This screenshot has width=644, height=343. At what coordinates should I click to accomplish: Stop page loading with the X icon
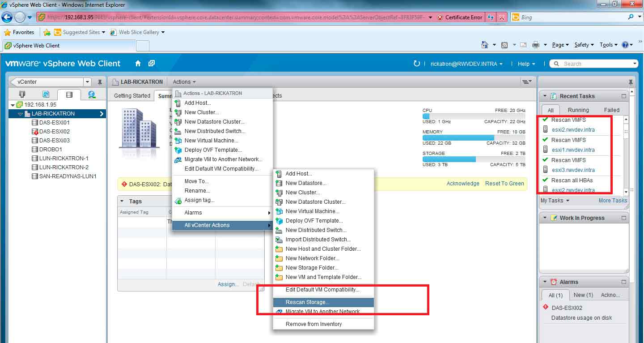point(502,17)
